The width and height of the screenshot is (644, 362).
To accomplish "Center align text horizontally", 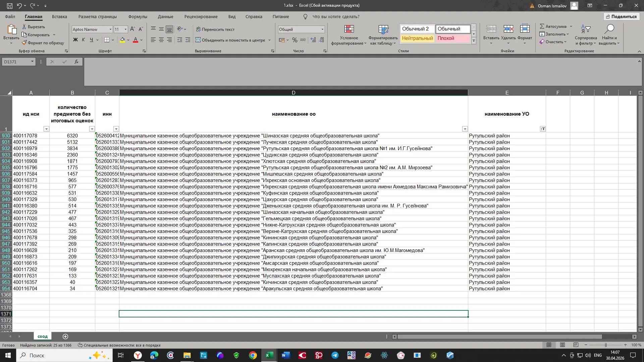I will (x=161, y=40).
